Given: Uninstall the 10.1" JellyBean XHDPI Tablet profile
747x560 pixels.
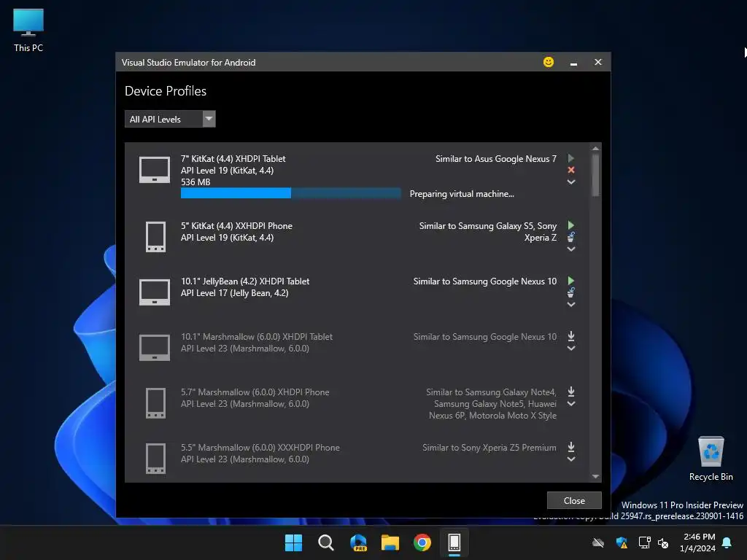Looking at the screenshot, I should [x=571, y=292].
